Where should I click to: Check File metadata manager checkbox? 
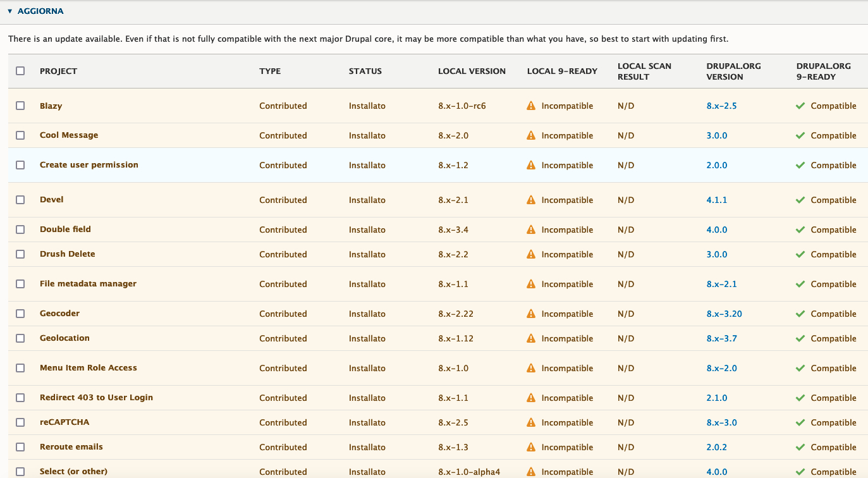click(20, 284)
